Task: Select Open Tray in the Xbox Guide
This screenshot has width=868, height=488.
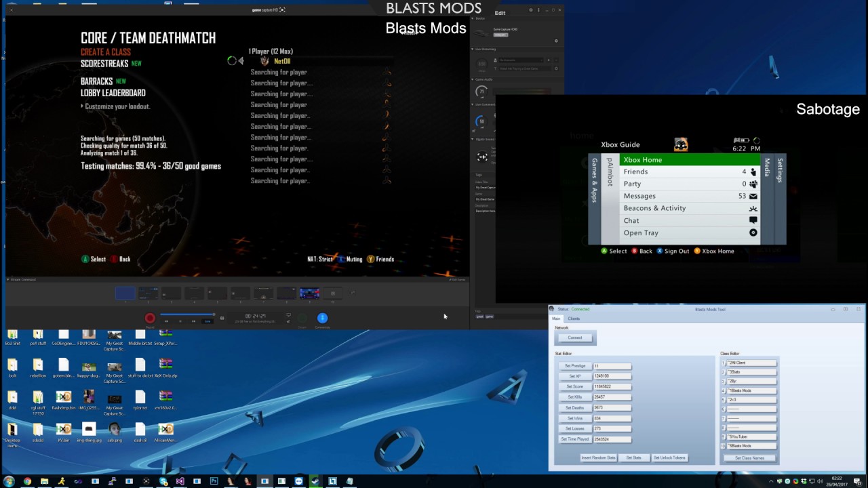Action: click(689, 233)
